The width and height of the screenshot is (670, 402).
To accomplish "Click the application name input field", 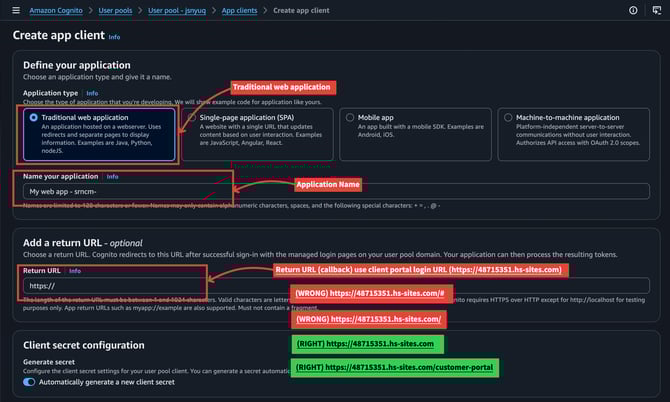I will click(x=336, y=191).
